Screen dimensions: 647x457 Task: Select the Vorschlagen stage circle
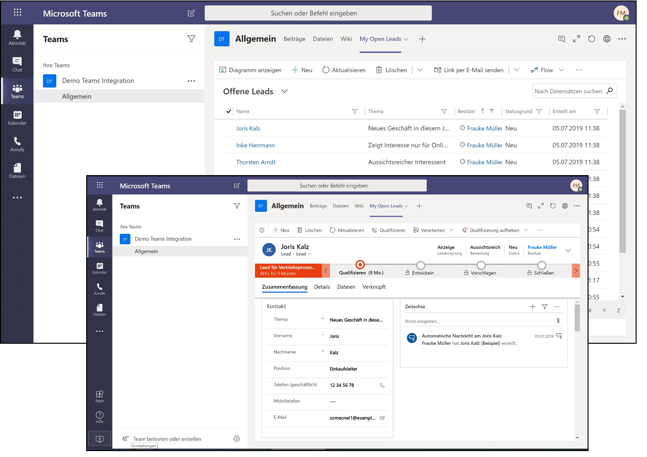pos(481,265)
